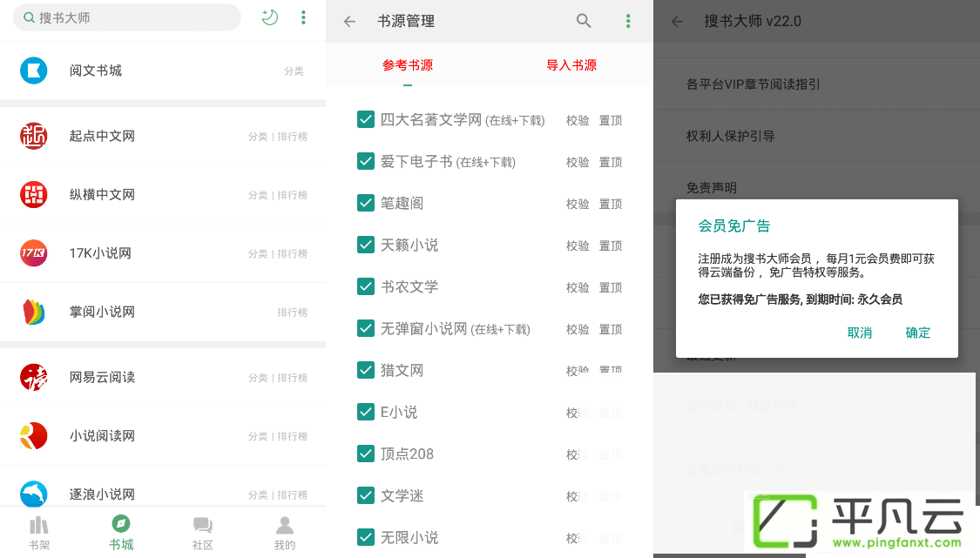Open 纵横中文网 排行榜 link
The width and height of the screenshot is (980, 558).
(293, 195)
